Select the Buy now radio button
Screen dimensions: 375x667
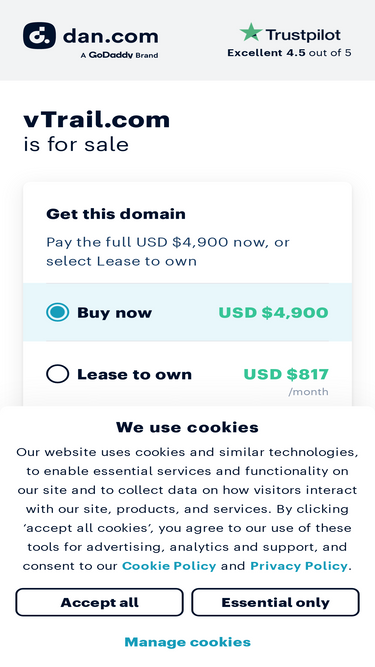point(57,312)
